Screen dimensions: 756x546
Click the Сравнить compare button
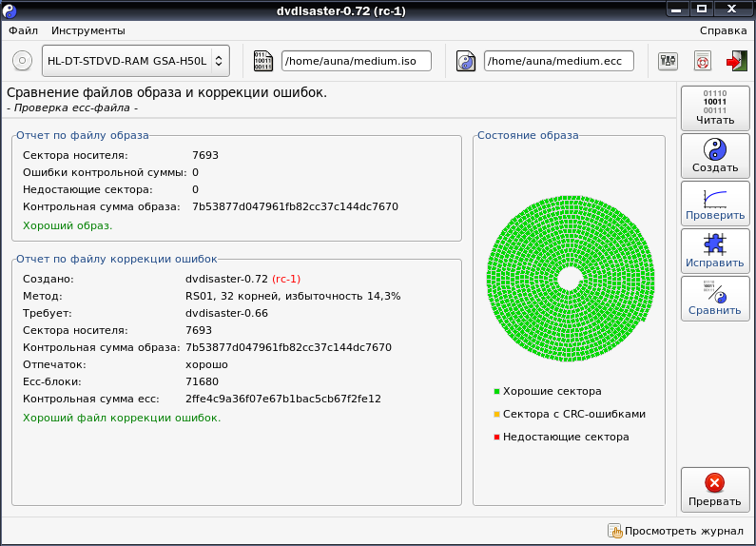tap(715, 299)
